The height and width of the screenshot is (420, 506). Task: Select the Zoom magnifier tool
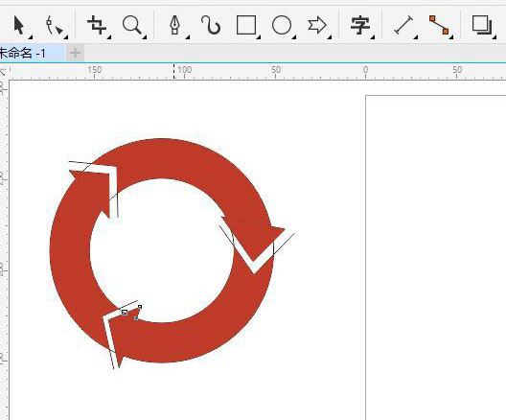click(132, 25)
